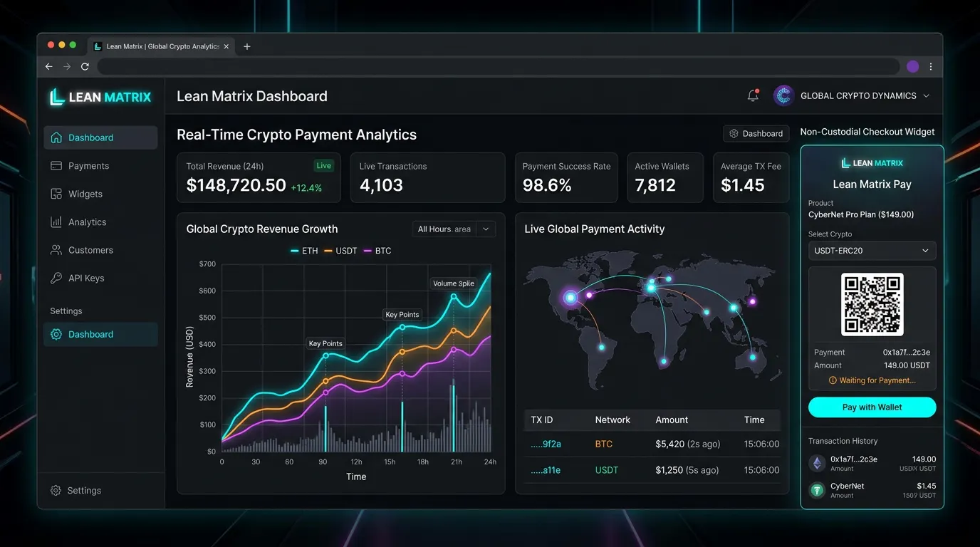
Task: Expand the Global Crypto Dynamics account menu
Action: pos(926,95)
